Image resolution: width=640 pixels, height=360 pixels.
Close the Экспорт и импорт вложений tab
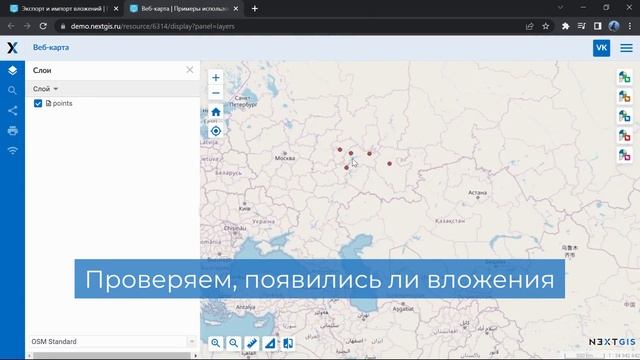point(116,9)
